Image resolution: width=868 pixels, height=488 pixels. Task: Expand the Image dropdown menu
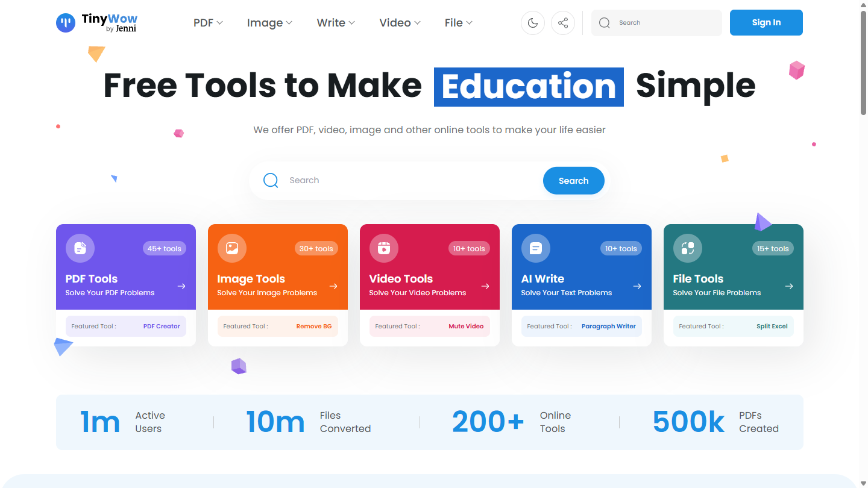point(269,23)
